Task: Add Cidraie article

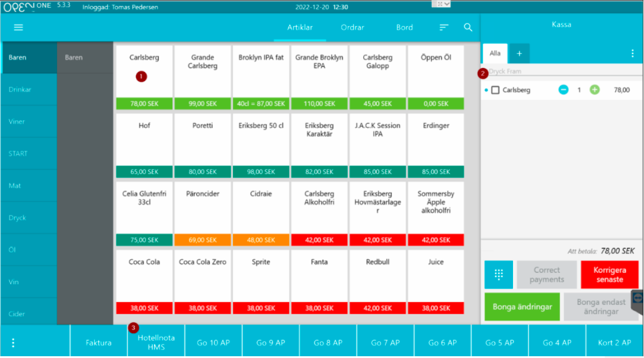Action: coord(261,214)
